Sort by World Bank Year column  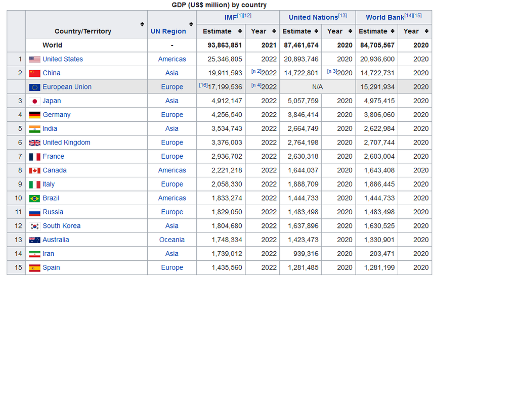pyautogui.click(x=426, y=31)
